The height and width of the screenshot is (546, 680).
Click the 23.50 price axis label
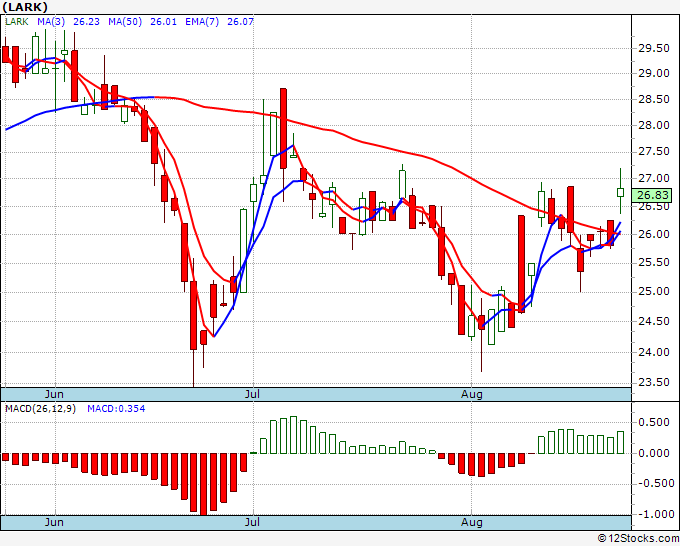(x=654, y=383)
